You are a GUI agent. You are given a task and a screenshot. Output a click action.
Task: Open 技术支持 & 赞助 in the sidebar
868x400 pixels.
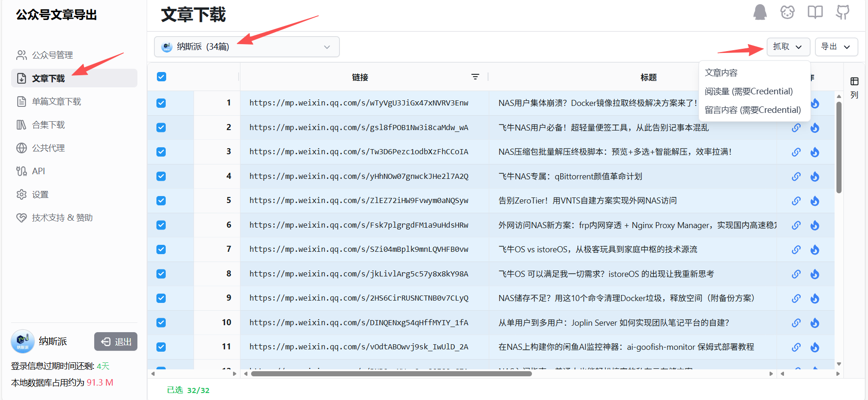[x=74, y=218]
